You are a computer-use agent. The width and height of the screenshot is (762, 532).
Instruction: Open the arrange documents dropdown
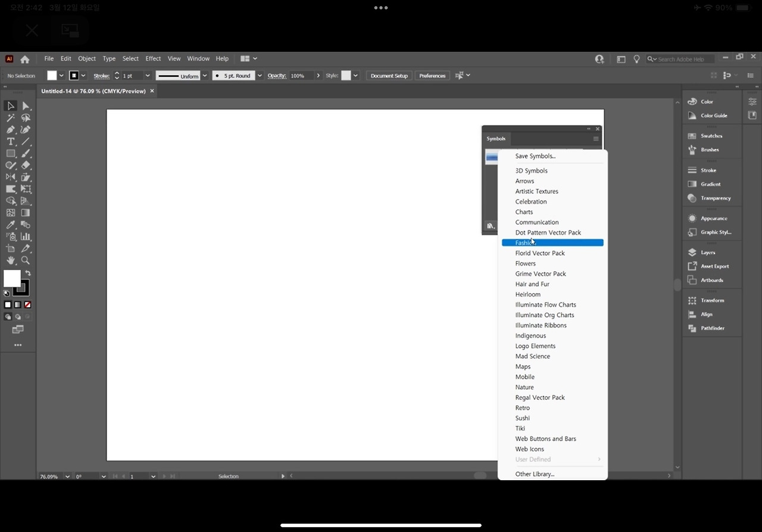(249, 59)
